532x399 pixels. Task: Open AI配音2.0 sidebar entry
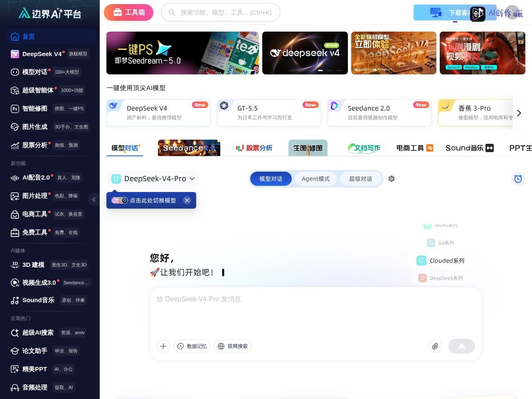point(51,177)
